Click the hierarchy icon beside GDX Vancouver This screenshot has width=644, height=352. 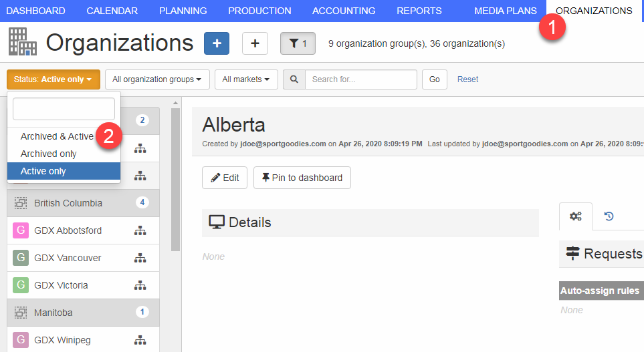(140, 258)
